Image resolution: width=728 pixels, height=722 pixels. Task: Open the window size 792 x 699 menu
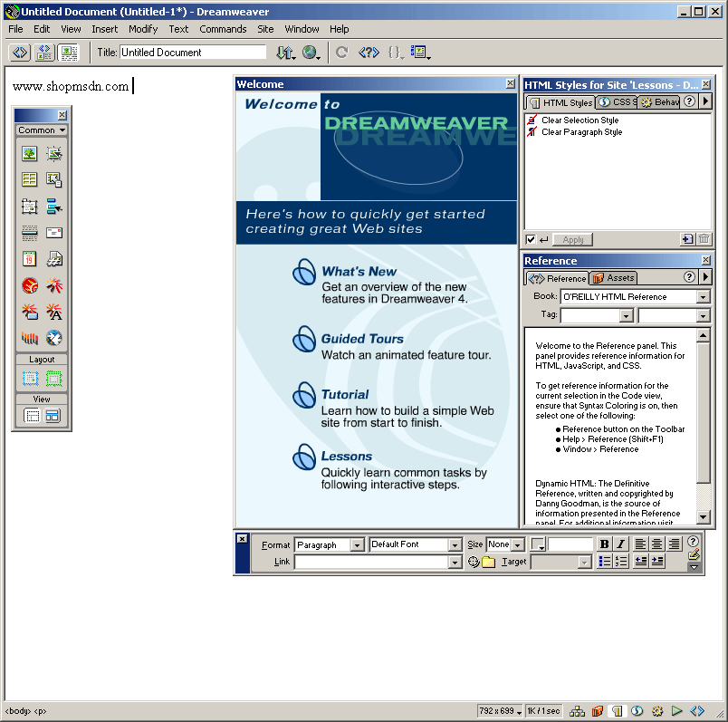(x=500, y=711)
